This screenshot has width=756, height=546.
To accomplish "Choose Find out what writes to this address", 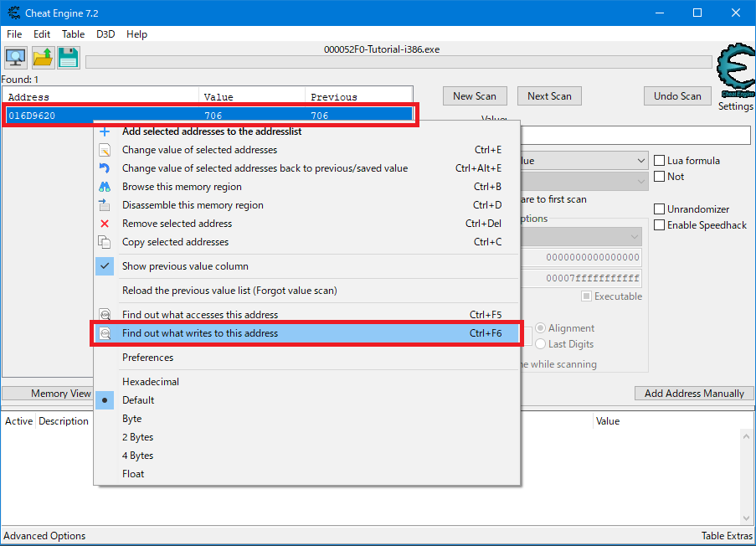I will pos(306,333).
